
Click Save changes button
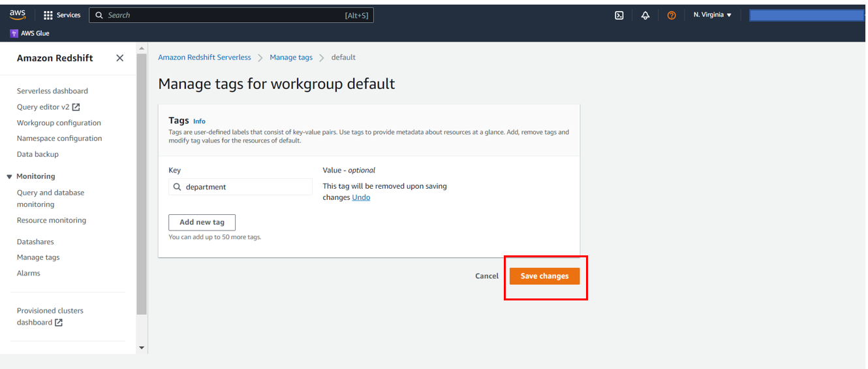544,276
